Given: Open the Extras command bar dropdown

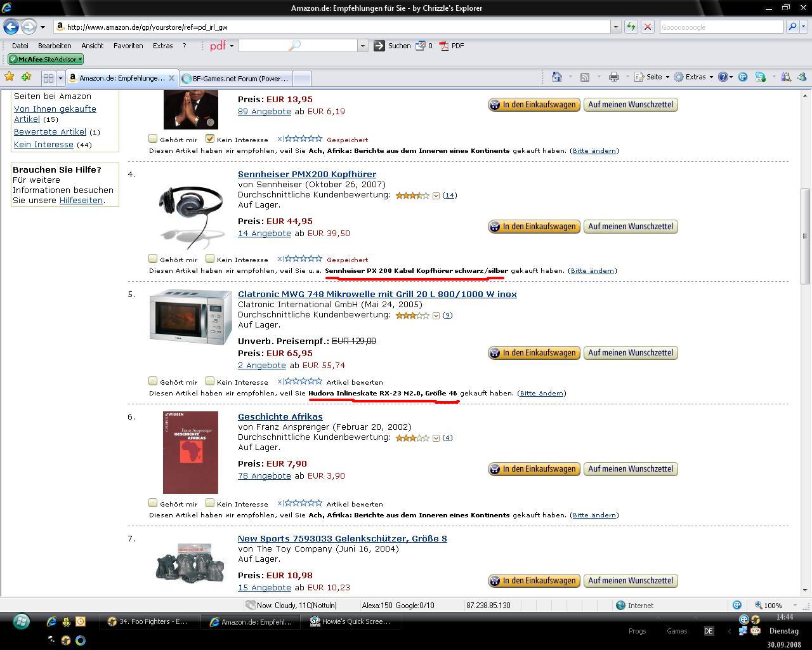Looking at the screenshot, I should point(693,77).
